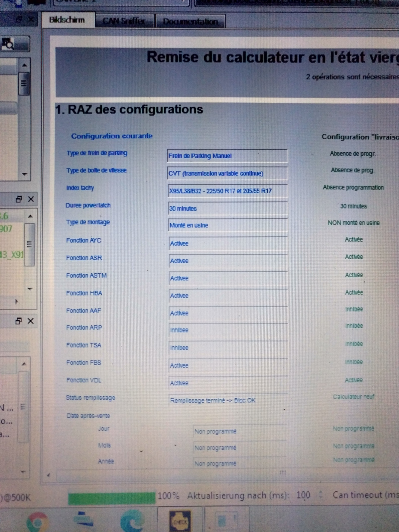
Task: Click the '2 opérations sont nécessaires' text
Action: [352, 77]
